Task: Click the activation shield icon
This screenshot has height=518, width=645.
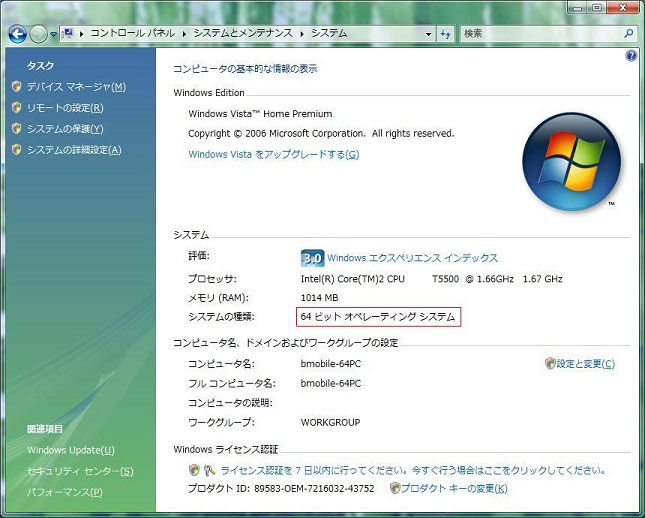Action: coord(194,470)
